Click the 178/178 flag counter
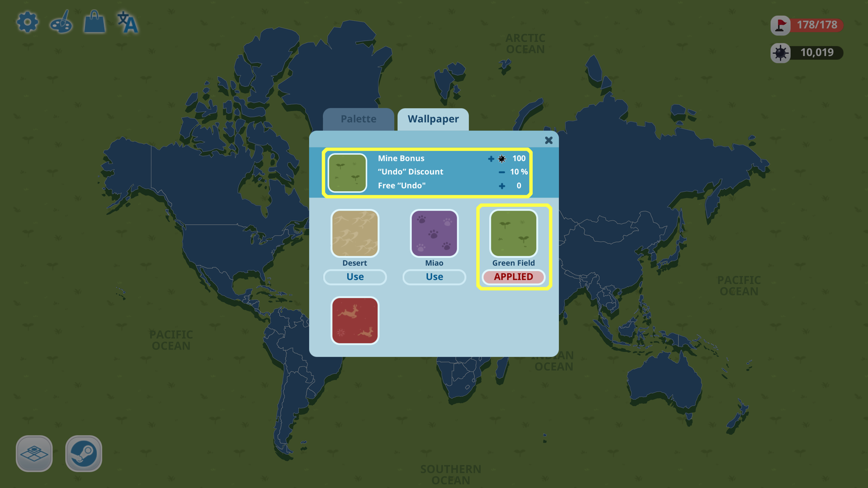This screenshot has width=868, height=488. [x=817, y=25]
